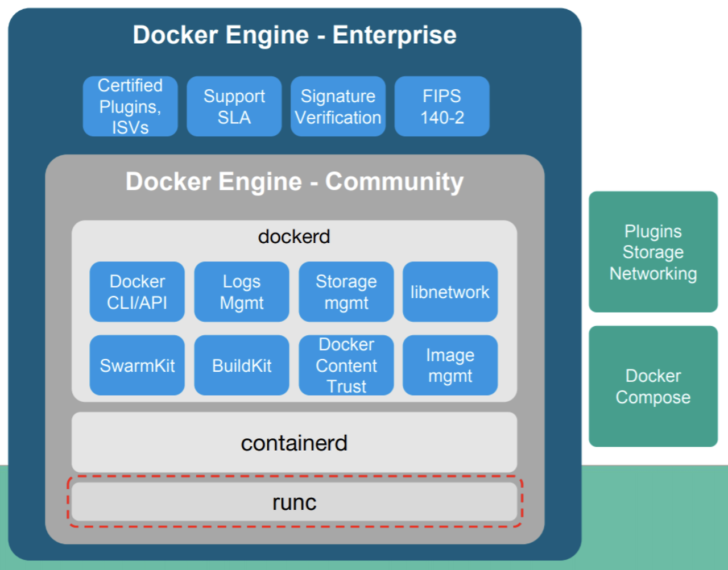The image size is (728, 570).
Task: Click the Certified Plugins, ISVs box
Action: click(130, 106)
